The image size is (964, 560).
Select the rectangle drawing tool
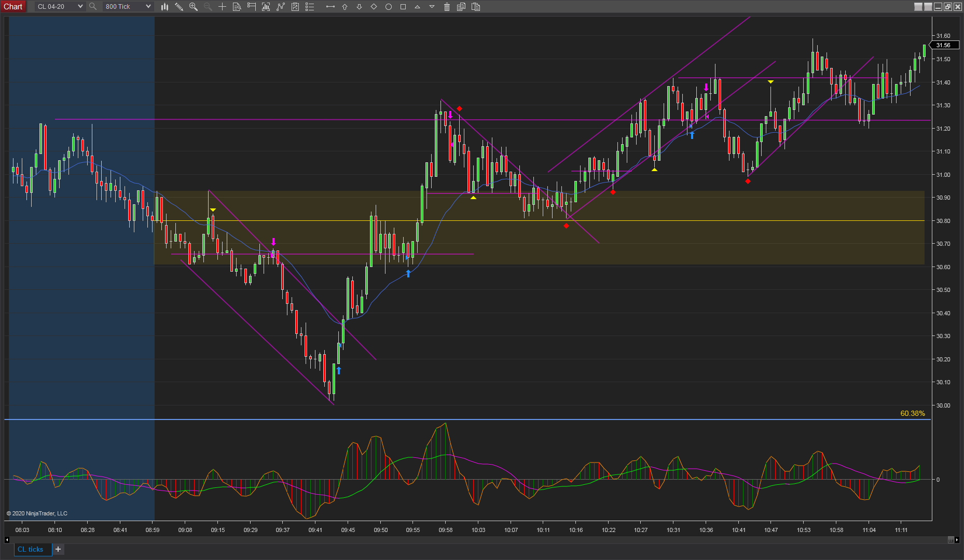click(x=403, y=7)
